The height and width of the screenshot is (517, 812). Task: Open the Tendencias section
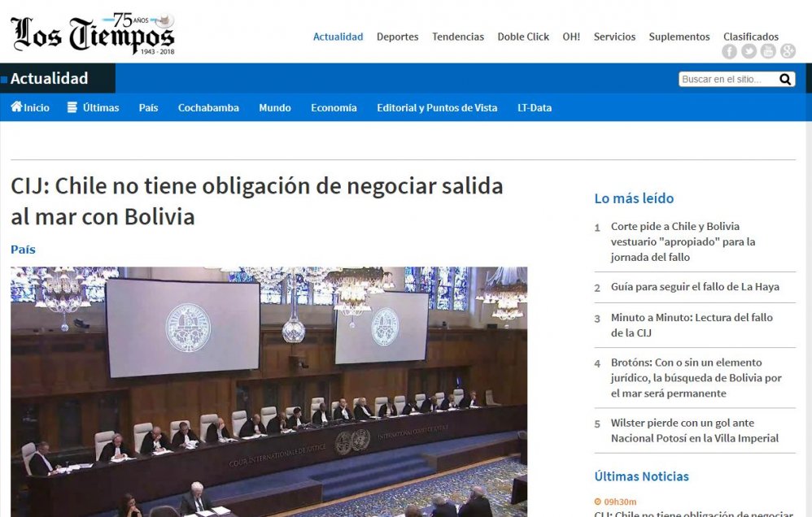[457, 37]
